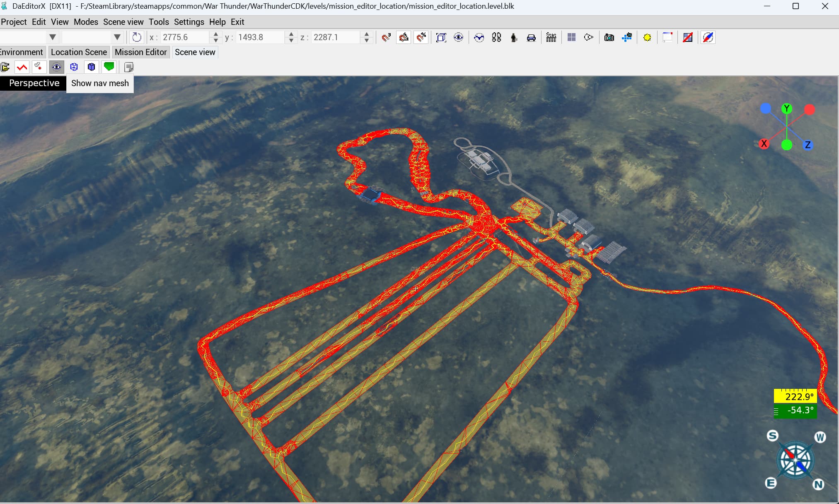Click the z coordinate input field

click(335, 37)
